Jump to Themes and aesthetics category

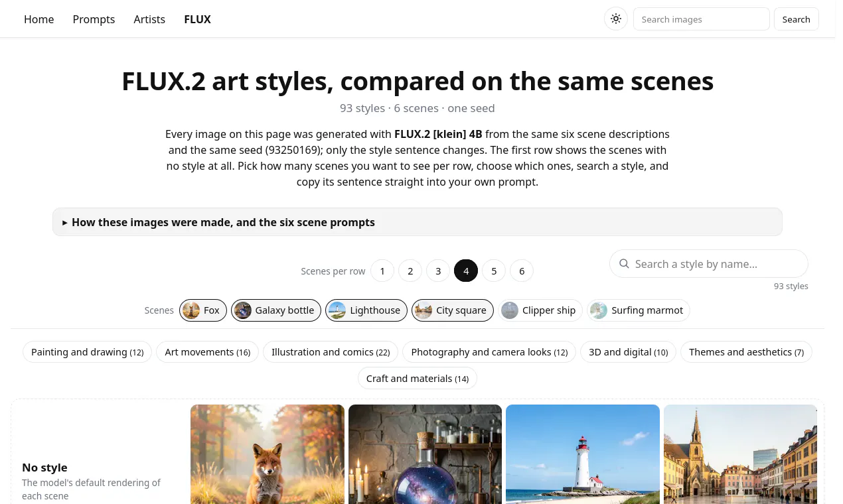click(746, 352)
